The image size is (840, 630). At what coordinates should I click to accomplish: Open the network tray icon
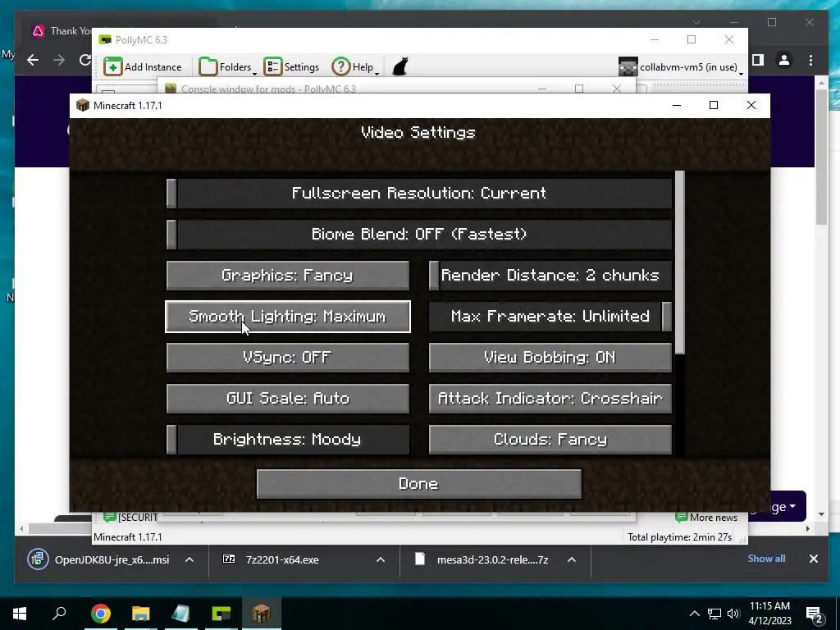tap(714, 614)
